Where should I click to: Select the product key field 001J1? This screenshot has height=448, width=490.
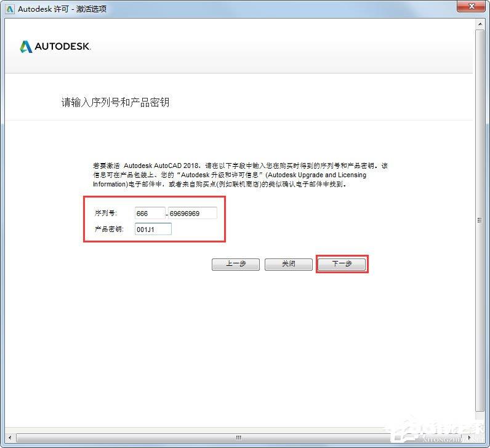coord(153,230)
